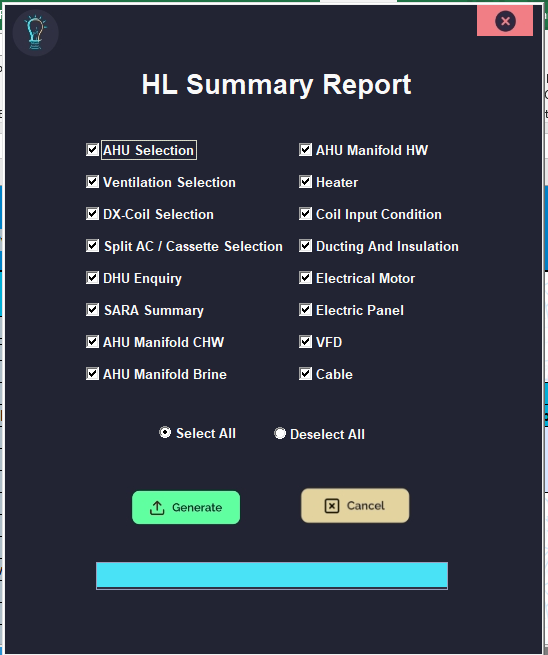Toggle AHU Manifold HW checkbox
The image size is (548, 655).
(305, 150)
